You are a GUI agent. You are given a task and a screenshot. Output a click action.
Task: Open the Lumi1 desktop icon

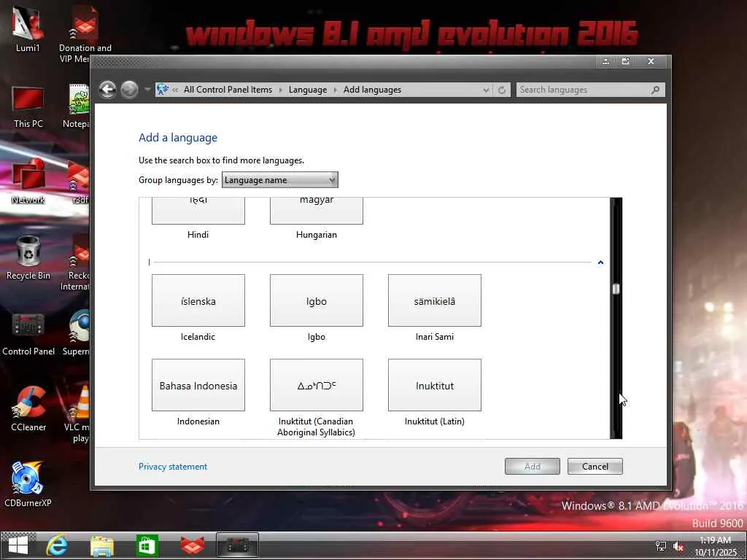tap(28, 28)
